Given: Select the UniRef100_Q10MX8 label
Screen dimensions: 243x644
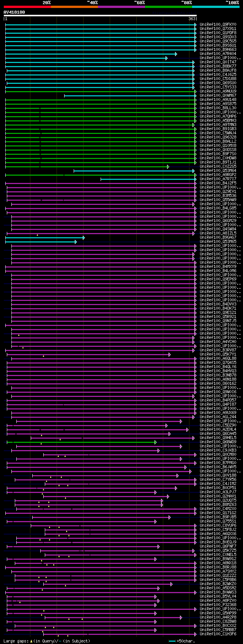Looking at the screenshot, I should pos(218,145).
